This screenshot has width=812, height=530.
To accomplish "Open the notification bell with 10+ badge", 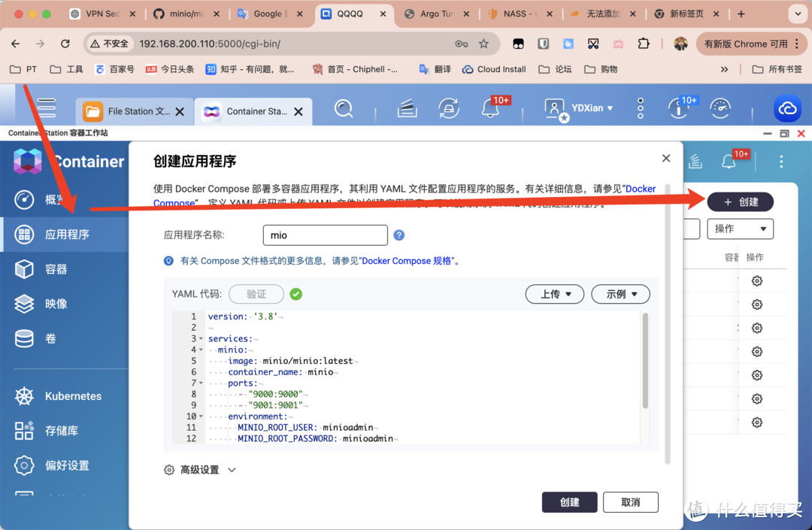I will click(x=491, y=108).
